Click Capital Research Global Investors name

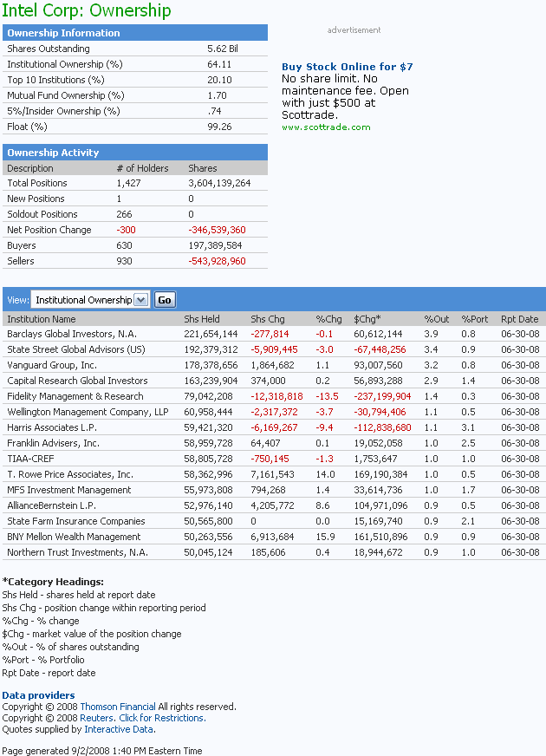pyautogui.click(x=78, y=381)
